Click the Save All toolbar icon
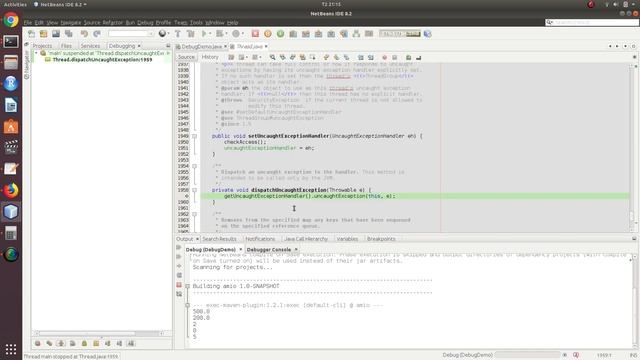Screen dimensions: 640x360 [x=69, y=34]
